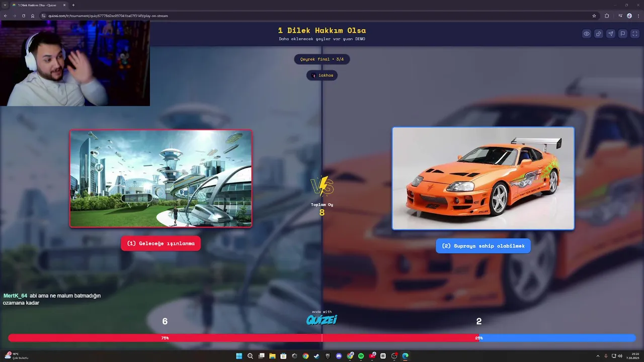Open the browser three-dot menu
The image size is (644, 362).
click(638, 16)
